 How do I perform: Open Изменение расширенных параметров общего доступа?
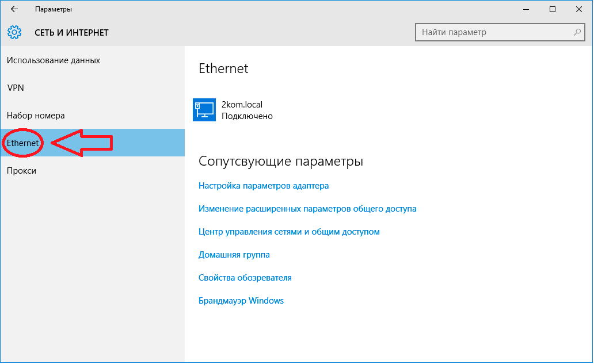308,209
